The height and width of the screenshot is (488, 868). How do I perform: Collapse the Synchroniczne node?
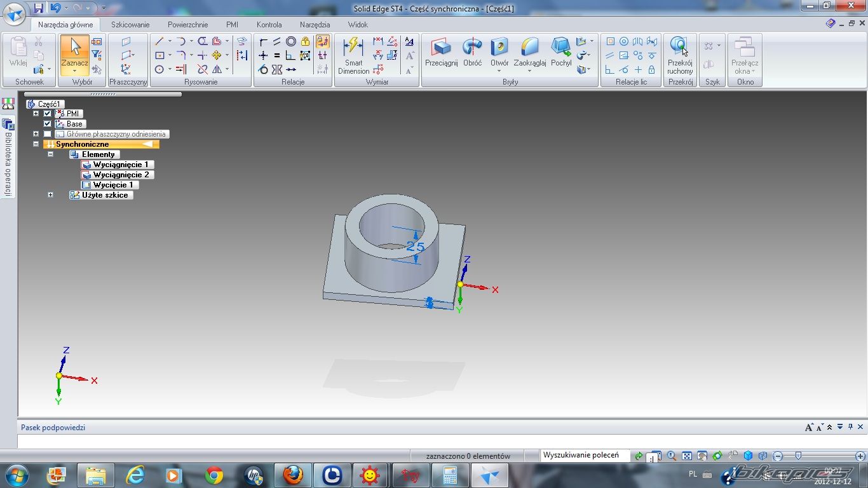coord(36,144)
